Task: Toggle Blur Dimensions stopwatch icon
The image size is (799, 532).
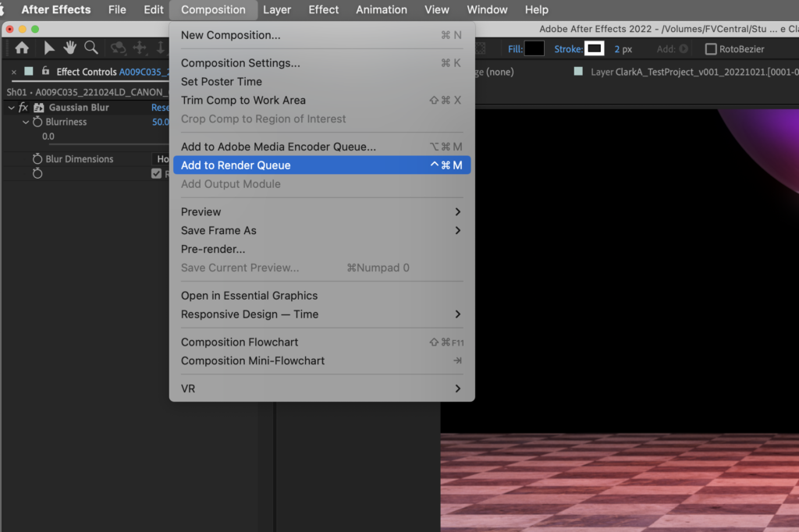Action: click(37, 159)
